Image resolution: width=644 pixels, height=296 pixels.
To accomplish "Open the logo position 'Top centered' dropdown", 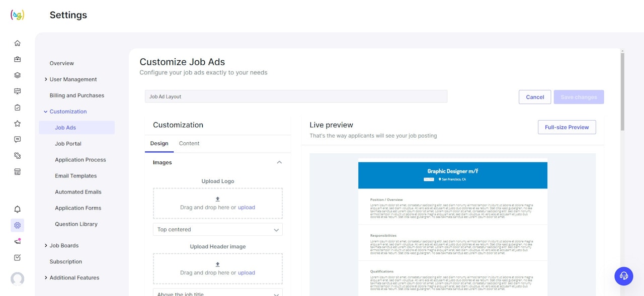I will click(x=217, y=230).
